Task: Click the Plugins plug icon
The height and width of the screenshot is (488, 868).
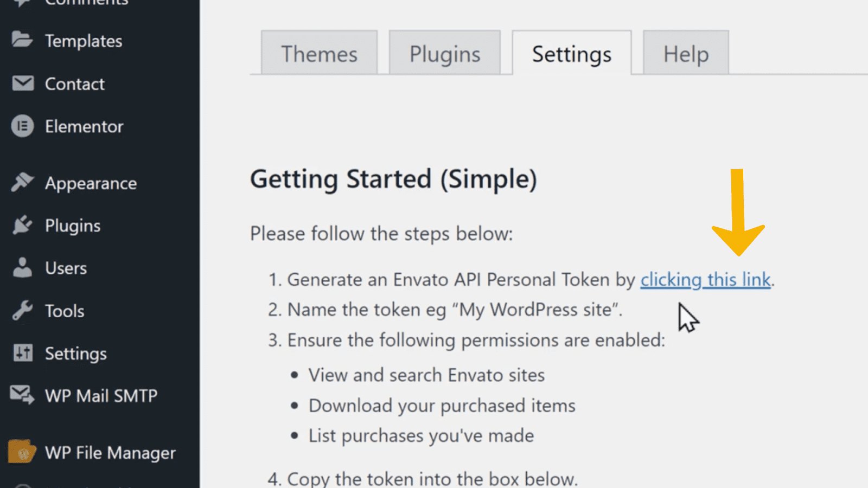Action: (x=22, y=225)
